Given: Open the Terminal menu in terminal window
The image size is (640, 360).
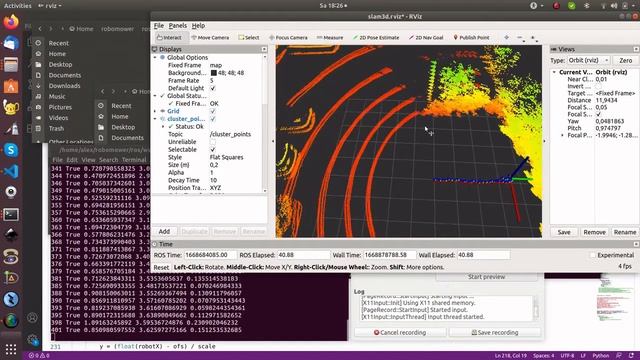Looking at the screenshot, I should click(x=134, y=160).
